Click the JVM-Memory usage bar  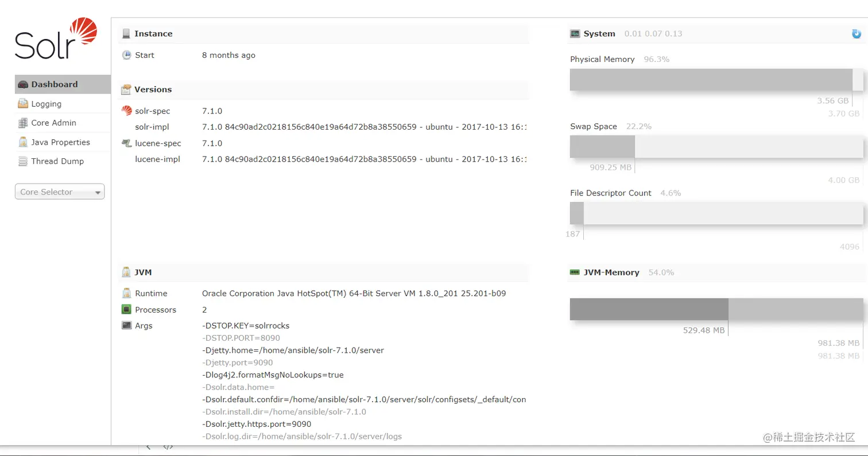(x=716, y=309)
